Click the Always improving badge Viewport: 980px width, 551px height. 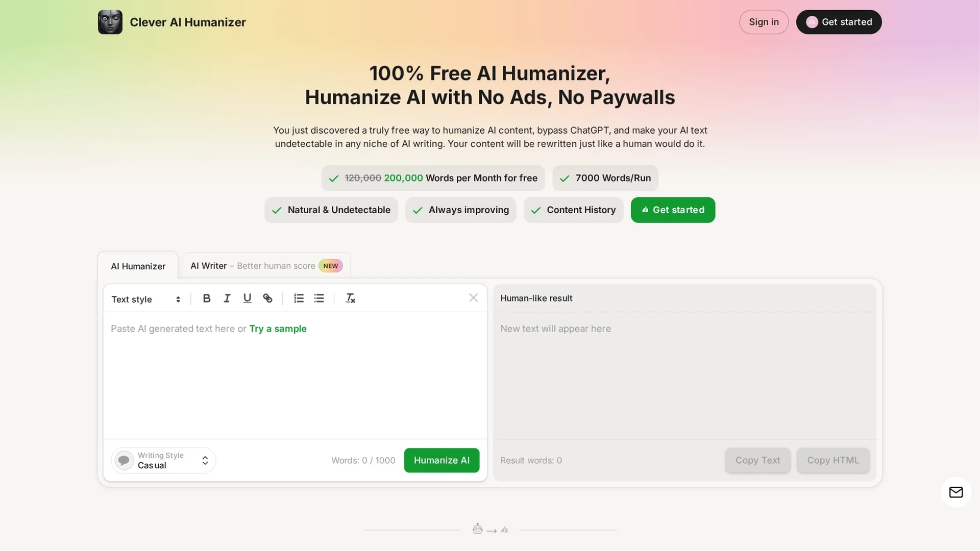pyautogui.click(x=460, y=210)
